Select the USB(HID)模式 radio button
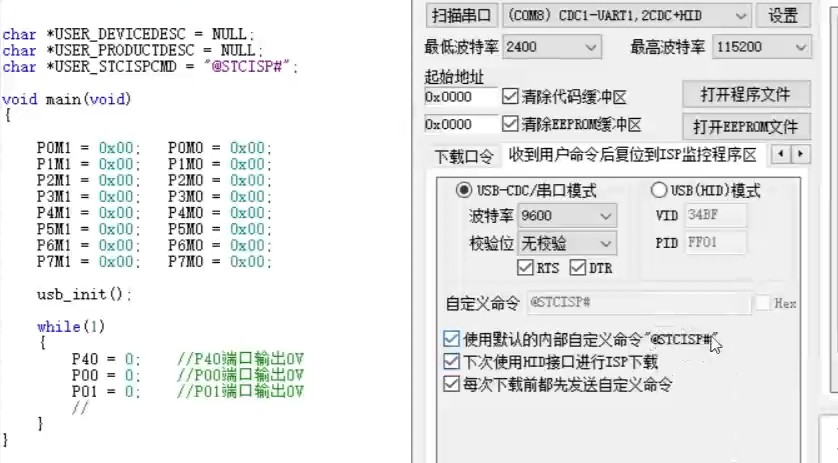Viewport: 838px width, 463px height. click(659, 190)
